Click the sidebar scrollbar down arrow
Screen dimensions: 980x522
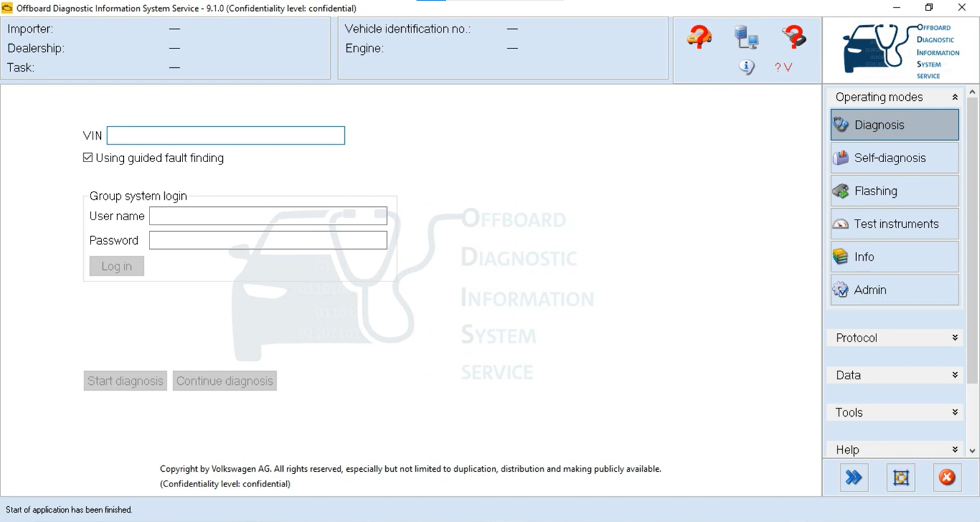click(x=972, y=450)
